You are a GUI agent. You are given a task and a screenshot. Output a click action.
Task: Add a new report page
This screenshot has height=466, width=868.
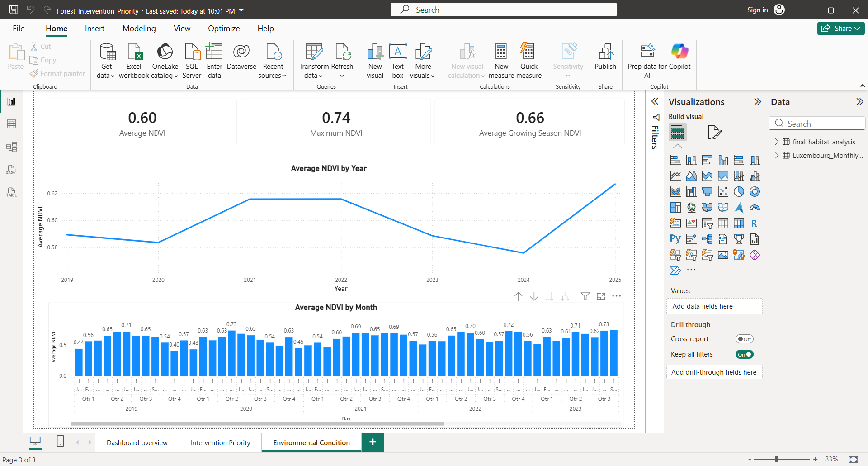pyautogui.click(x=373, y=442)
